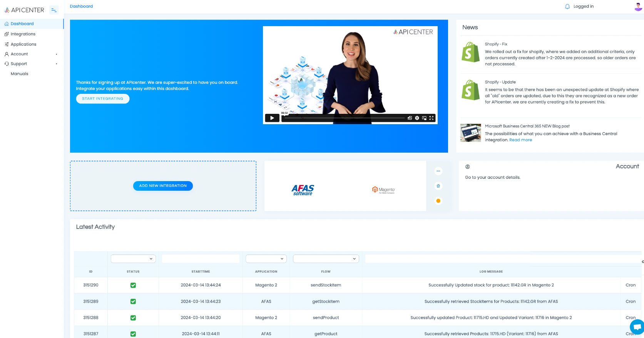Sort by Starttime column header

pos(201,271)
